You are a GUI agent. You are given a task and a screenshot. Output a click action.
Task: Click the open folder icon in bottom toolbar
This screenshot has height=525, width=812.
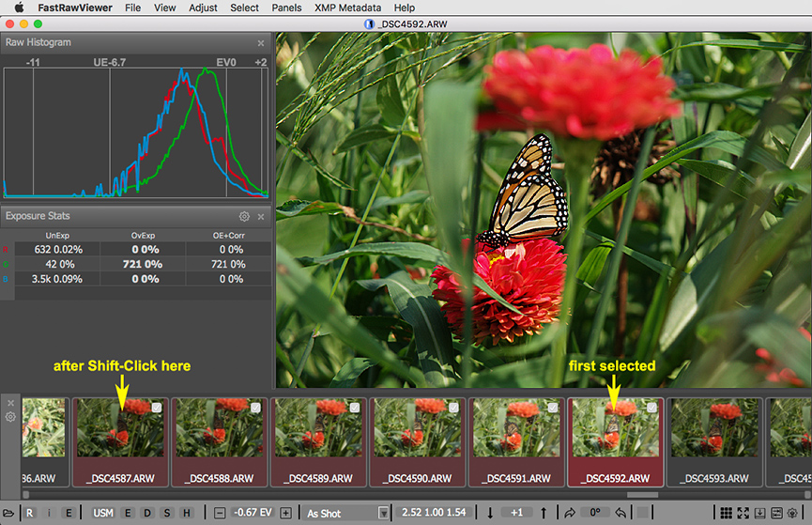click(x=8, y=513)
